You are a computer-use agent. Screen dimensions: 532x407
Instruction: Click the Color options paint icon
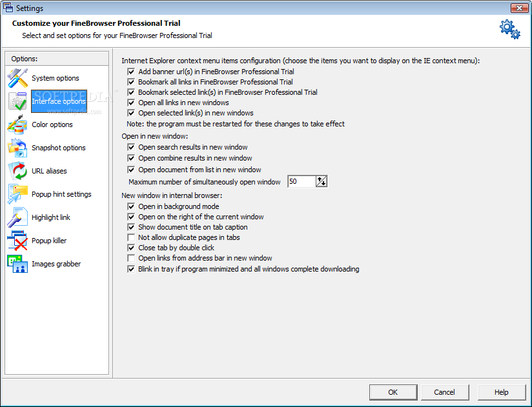click(x=17, y=124)
